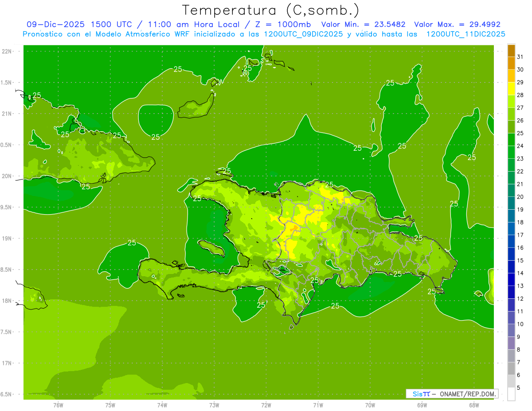Screen dimensions: 532x411
Task: Click the '72W' longitude axis label
Action: coord(266,405)
